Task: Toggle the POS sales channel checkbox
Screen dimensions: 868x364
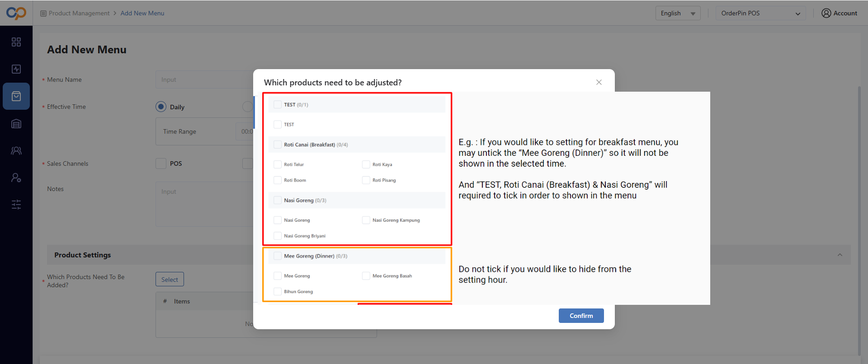Action: click(x=161, y=163)
